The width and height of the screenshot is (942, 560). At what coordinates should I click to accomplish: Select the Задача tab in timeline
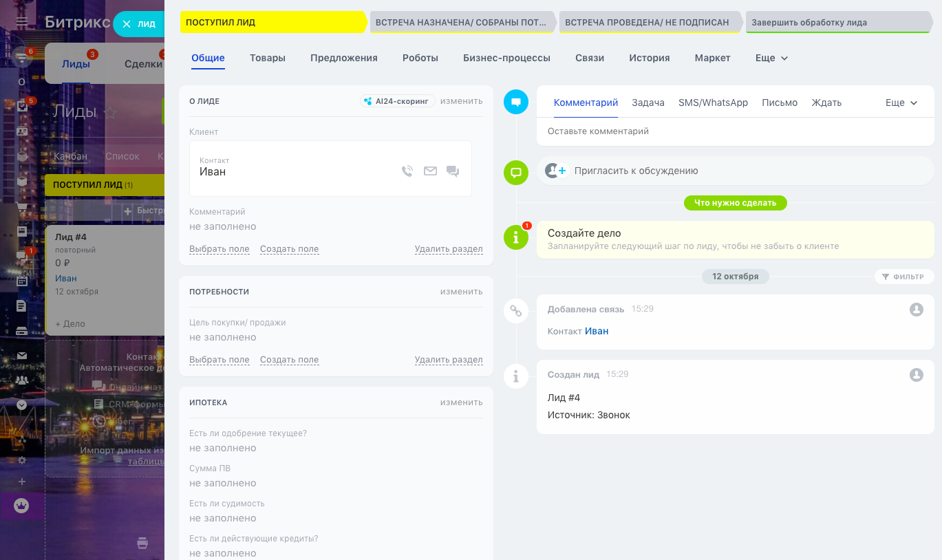pos(647,103)
